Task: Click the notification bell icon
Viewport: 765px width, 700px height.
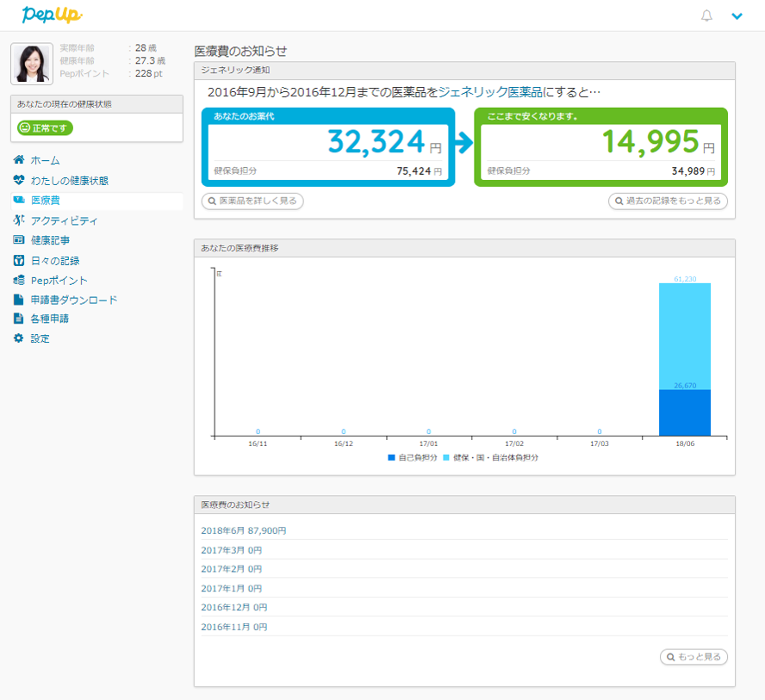Action: coord(706,15)
